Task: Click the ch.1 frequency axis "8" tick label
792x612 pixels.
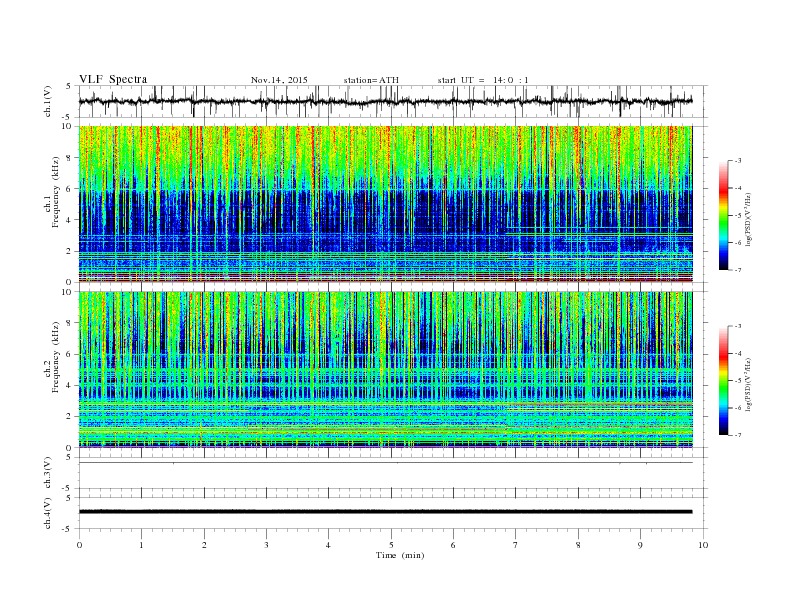Action: [69, 158]
